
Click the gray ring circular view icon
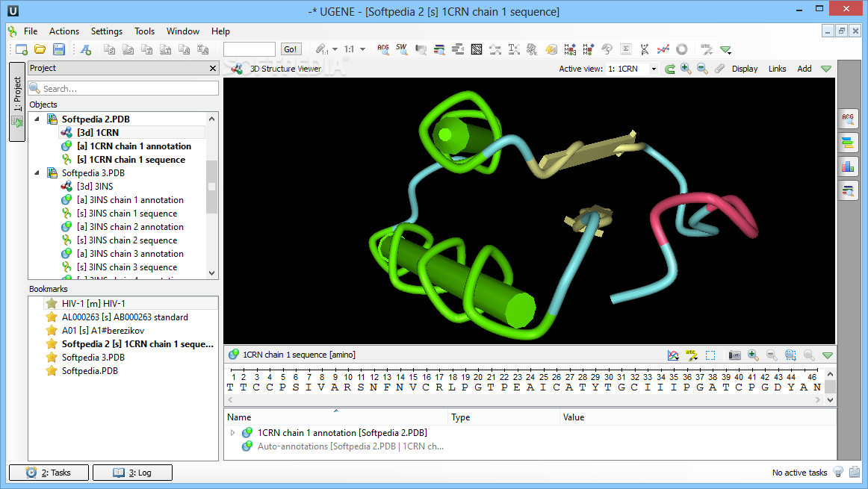pyautogui.click(x=682, y=49)
